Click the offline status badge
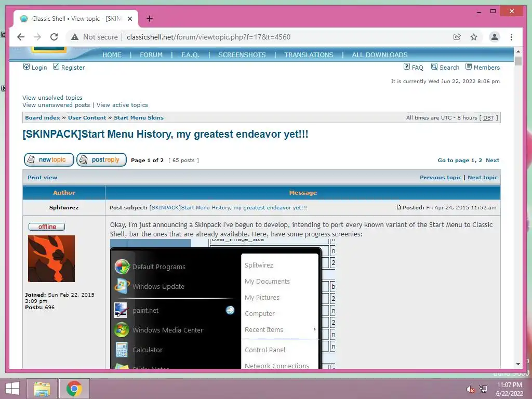Screen dimensions: 532x399 (x=47, y=227)
